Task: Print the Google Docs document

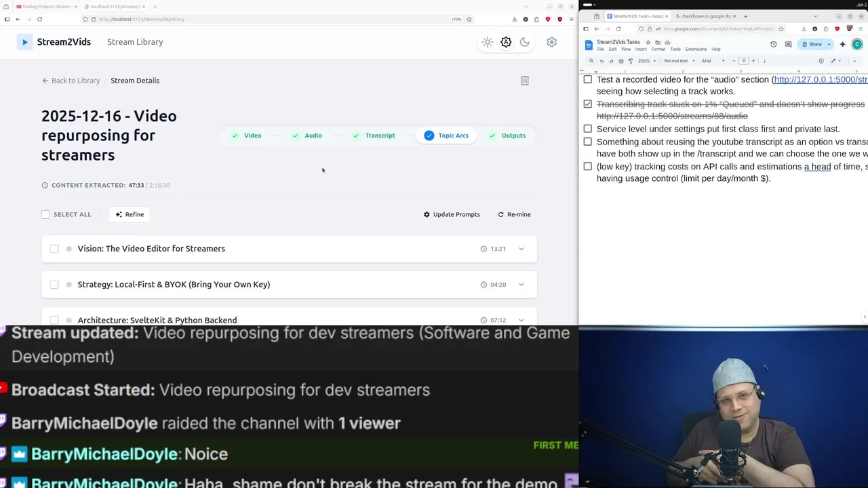Action: [x=620, y=61]
